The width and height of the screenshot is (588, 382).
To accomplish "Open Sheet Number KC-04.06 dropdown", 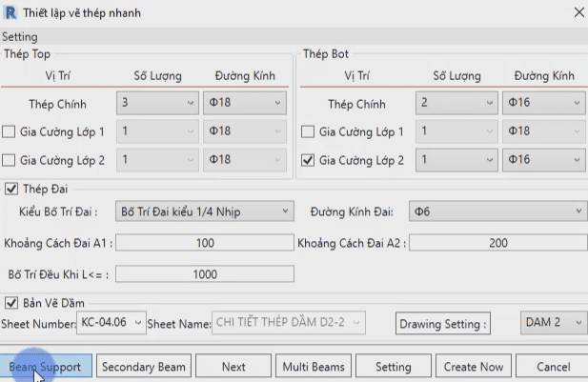I will (112, 322).
